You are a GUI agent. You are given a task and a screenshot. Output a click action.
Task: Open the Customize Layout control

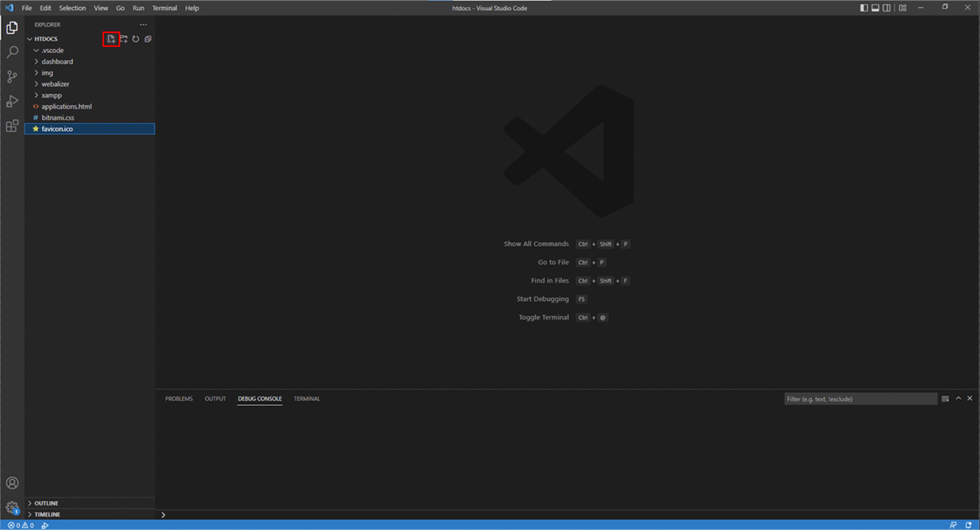click(x=903, y=8)
